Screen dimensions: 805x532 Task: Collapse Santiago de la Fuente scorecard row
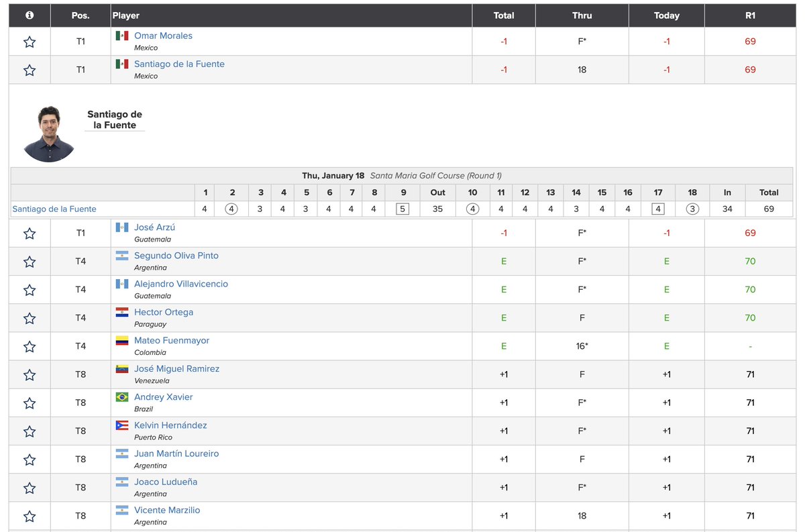coord(179,64)
